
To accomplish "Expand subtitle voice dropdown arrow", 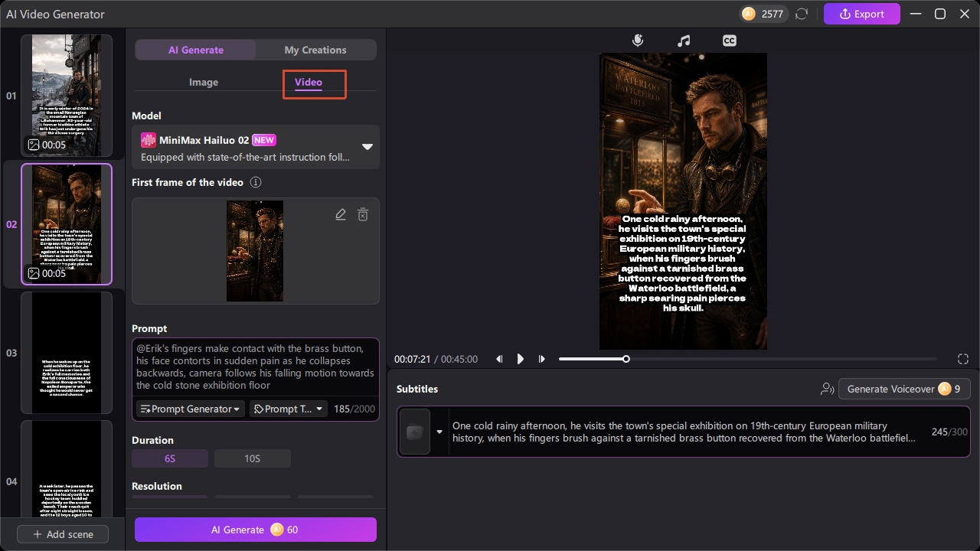I will coord(439,432).
